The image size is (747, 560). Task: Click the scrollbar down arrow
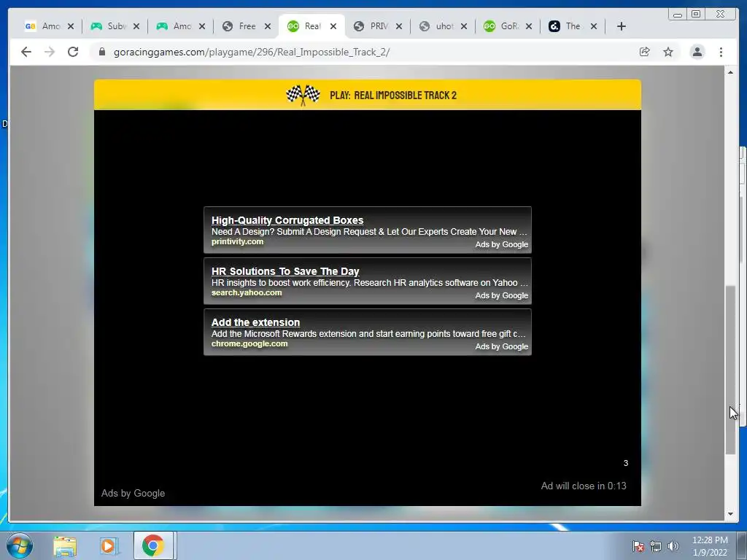click(x=730, y=514)
